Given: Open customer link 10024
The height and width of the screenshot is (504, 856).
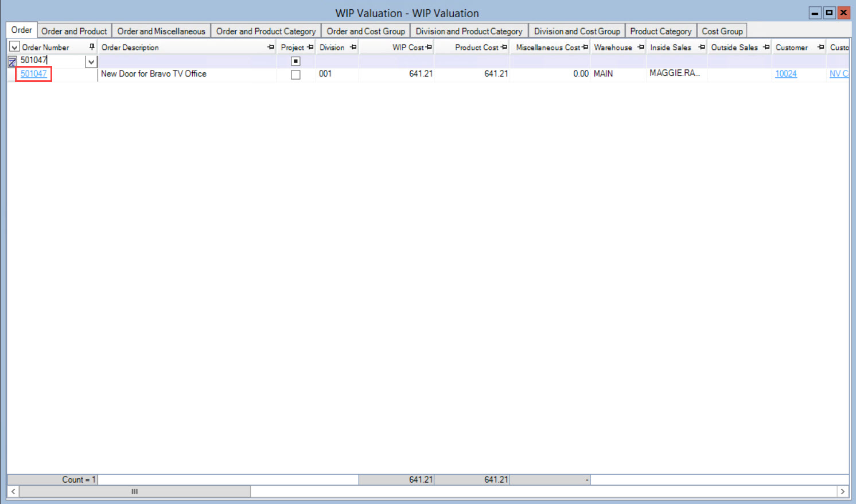Looking at the screenshot, I should 786,73.
